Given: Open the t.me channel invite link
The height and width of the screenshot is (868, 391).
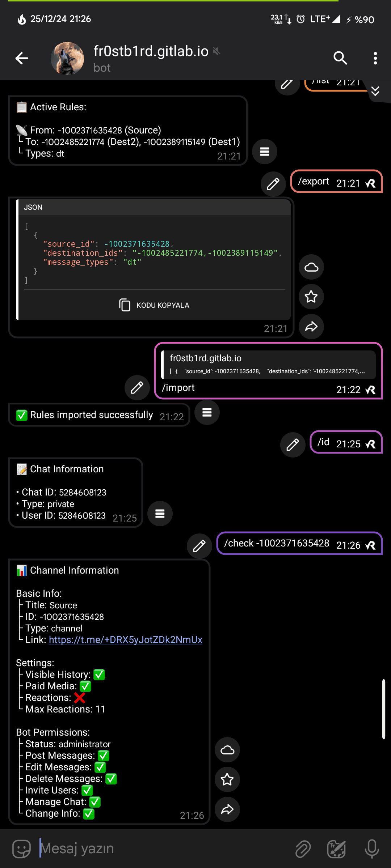Looking at the screenshot, I should 125,640.
